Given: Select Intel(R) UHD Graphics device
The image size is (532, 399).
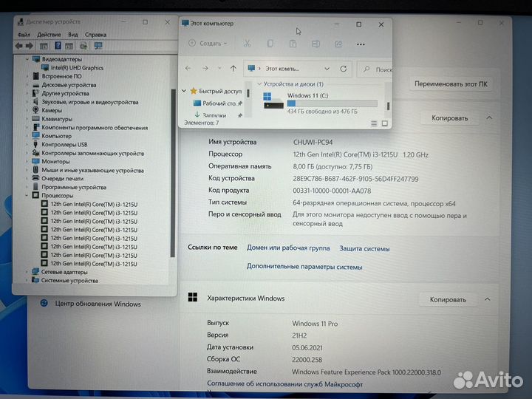Looking at the screenshot, I should tap(77, 68).
